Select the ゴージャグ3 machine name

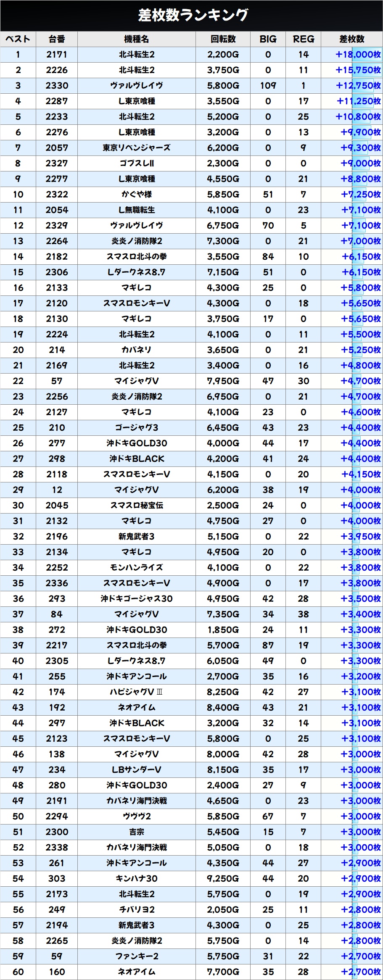(137, 428)
